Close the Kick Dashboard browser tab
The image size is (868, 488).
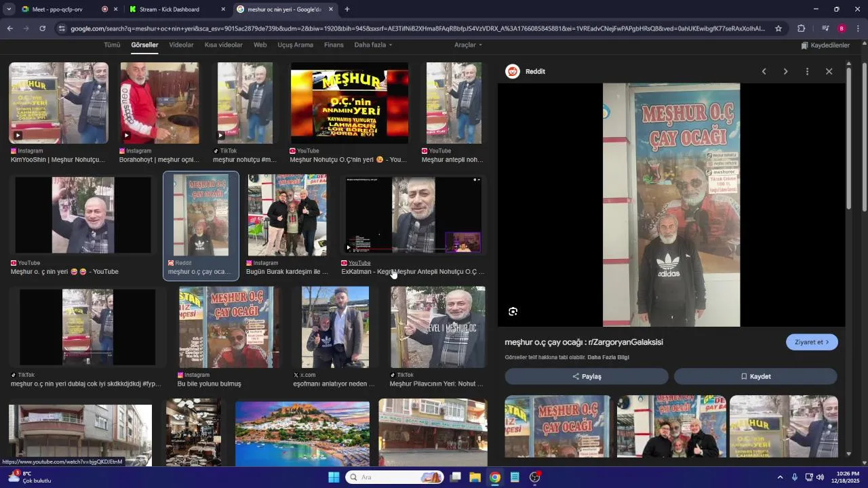[x=223, y=9]
